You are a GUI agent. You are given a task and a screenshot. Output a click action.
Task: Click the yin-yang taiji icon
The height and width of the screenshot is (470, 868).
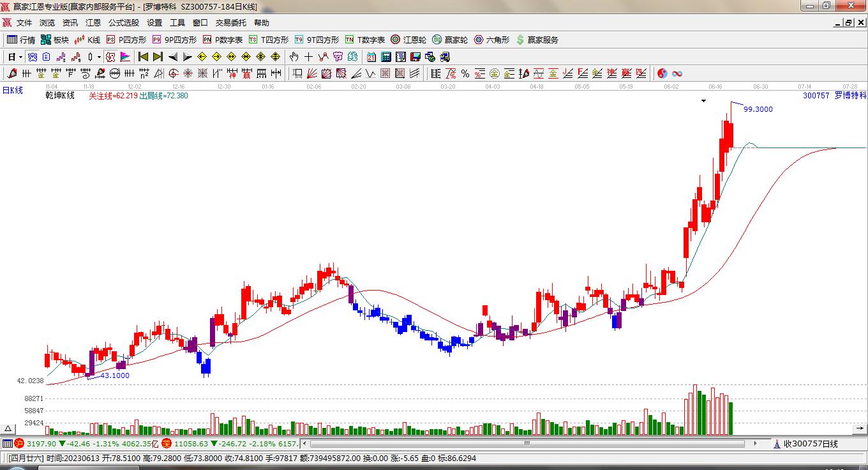[x=662, y=73]
